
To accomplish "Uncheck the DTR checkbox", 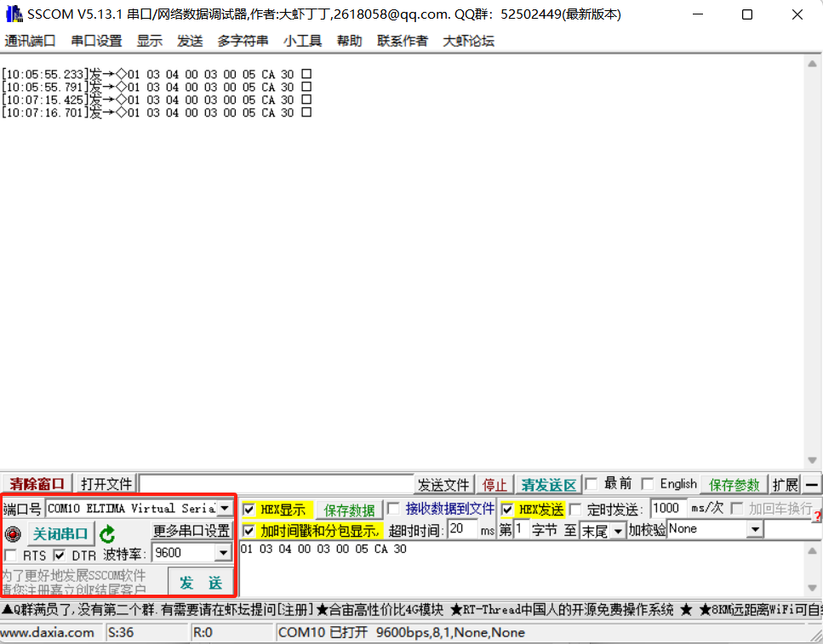I will 60,556.
